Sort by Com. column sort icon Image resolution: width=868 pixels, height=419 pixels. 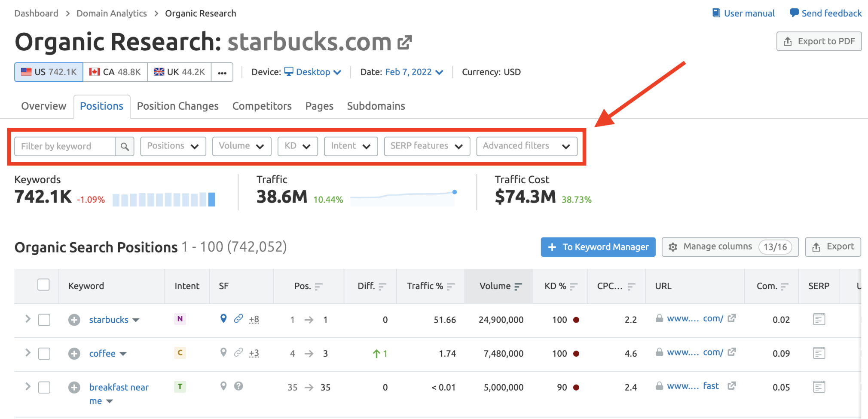point(785,287)
